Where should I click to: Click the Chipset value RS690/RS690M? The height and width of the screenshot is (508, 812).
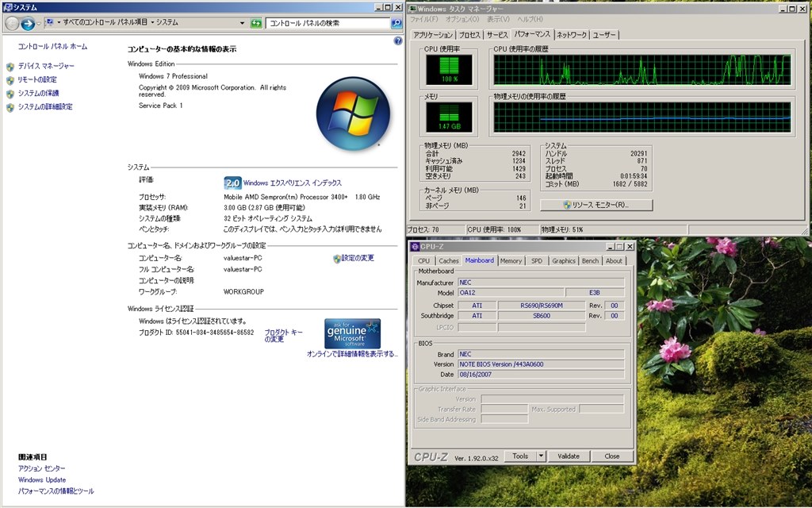pyautogui.click(x=541, y=306)
